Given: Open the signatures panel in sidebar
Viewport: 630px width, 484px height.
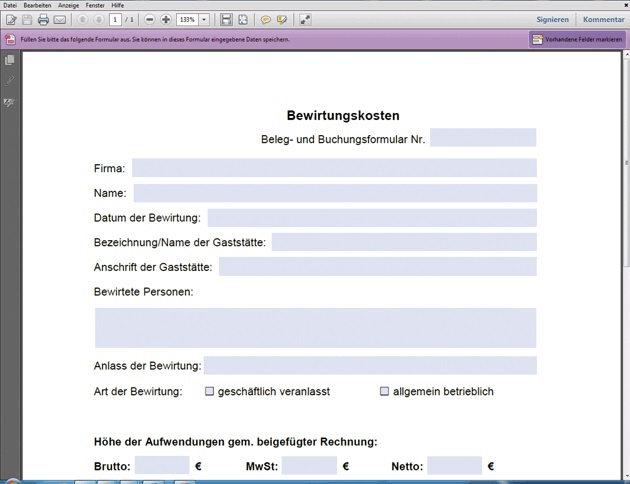Looking at the screenshot, I should pyautogui.click(x=11, y=101).
